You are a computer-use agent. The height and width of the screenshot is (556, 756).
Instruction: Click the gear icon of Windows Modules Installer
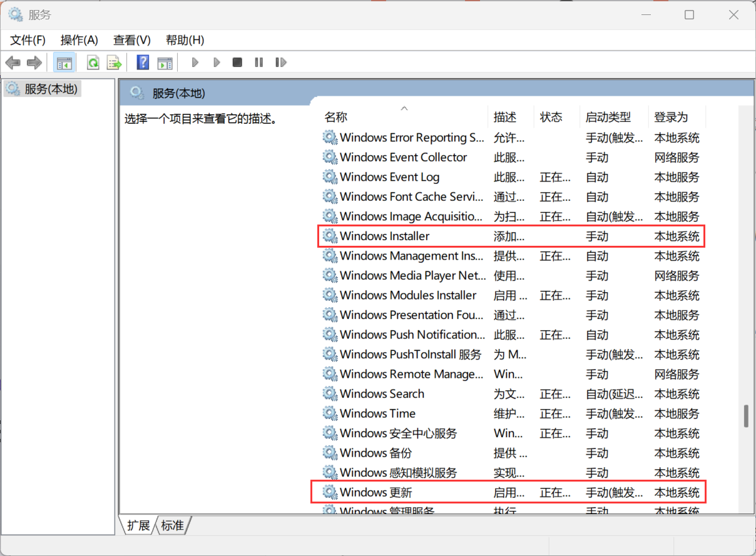pyautogui.click(x=330, y=295)
